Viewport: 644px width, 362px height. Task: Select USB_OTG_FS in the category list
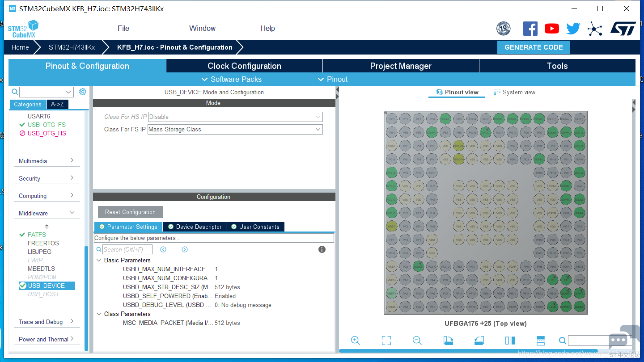[47, 125]
